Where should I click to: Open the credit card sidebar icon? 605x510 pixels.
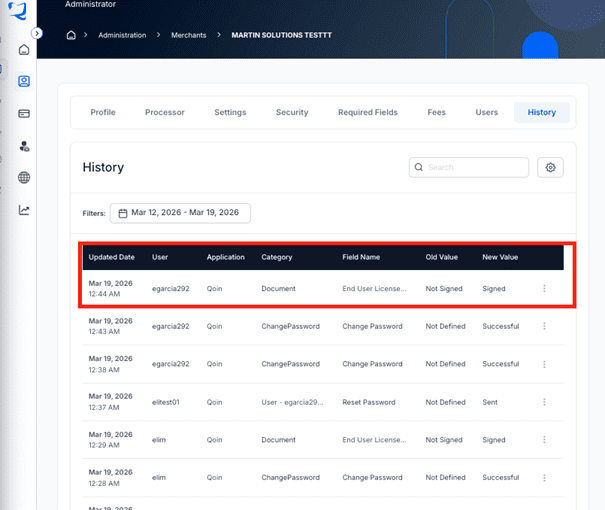tap(24, 113)
